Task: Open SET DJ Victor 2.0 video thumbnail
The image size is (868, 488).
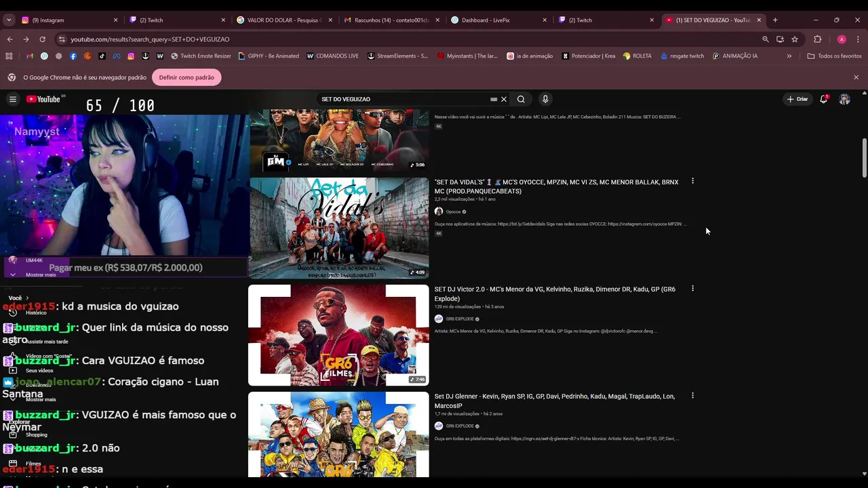Action: [x=338, y=335]
